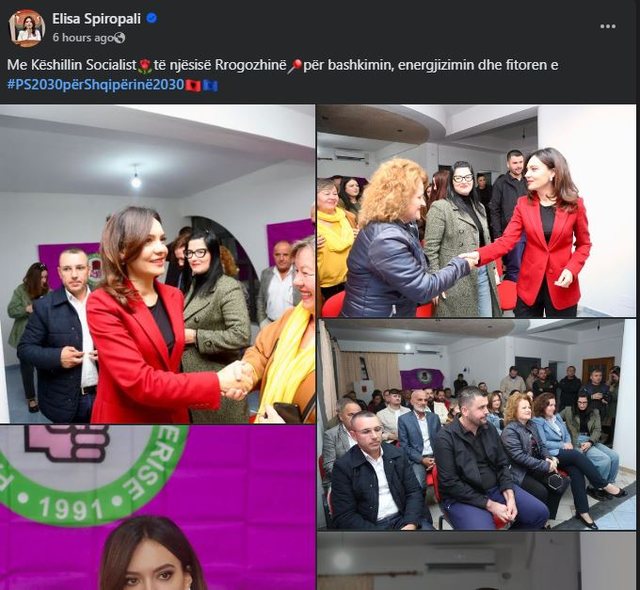This screenshot has height=590, width=640.
Task: Click the Albanian flag emoji
Action: click(x=193, y=85)
